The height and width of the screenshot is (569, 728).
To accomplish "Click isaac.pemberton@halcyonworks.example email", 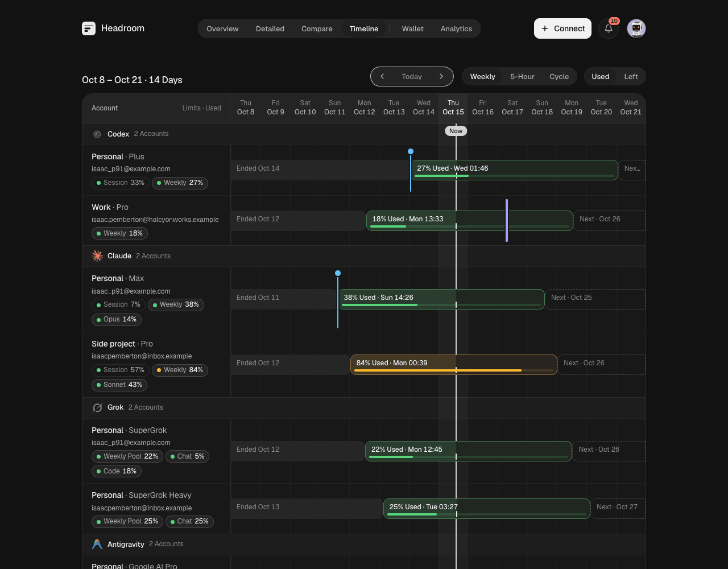I will pos(155,220).
